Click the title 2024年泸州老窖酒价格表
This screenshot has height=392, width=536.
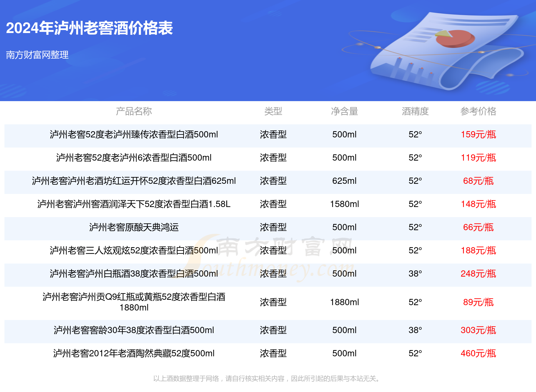pos(89,28)
